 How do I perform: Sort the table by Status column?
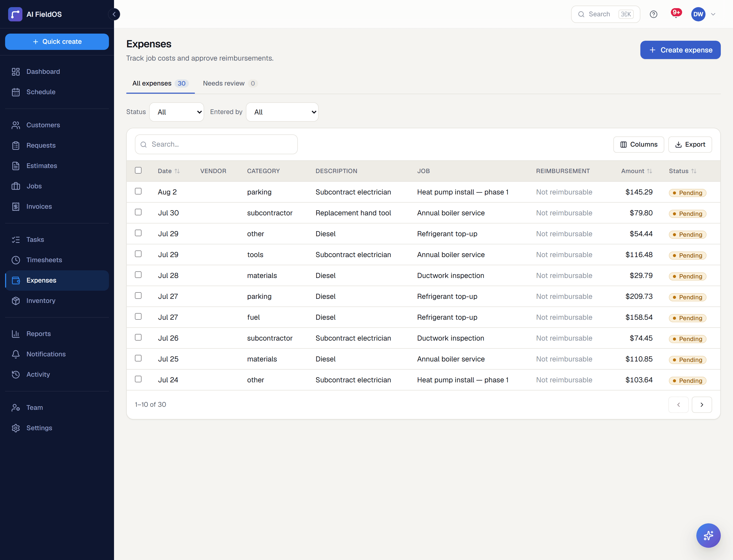[x=682, y=171]
